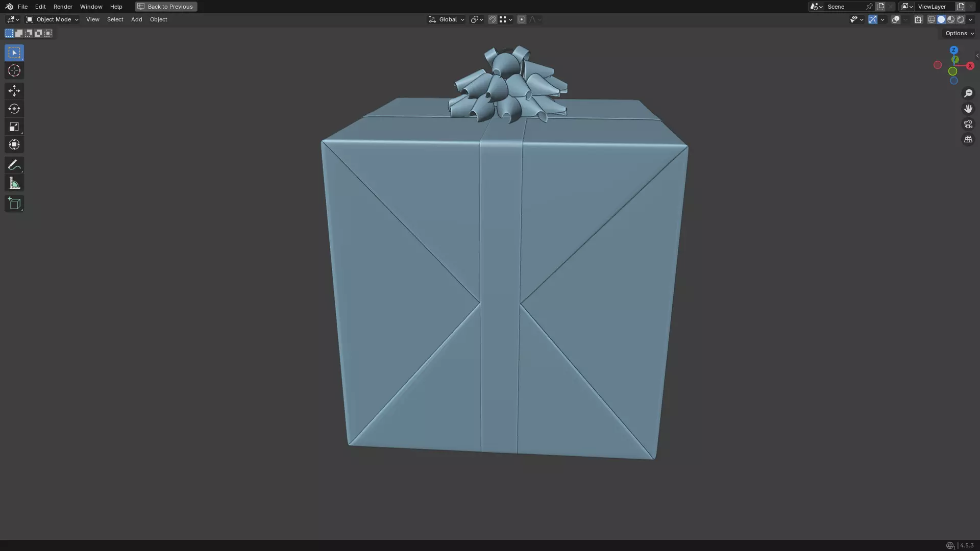The width and height of the screenshot is (980, 551).
Task: Switch perspective/orthographic with grid icon
Action: pos(968,139)
